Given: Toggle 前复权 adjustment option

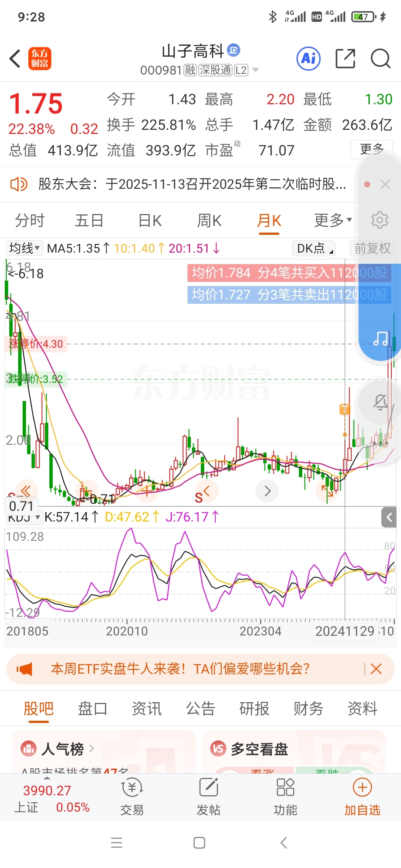Looking at the screenshot, I should point(372,248).
